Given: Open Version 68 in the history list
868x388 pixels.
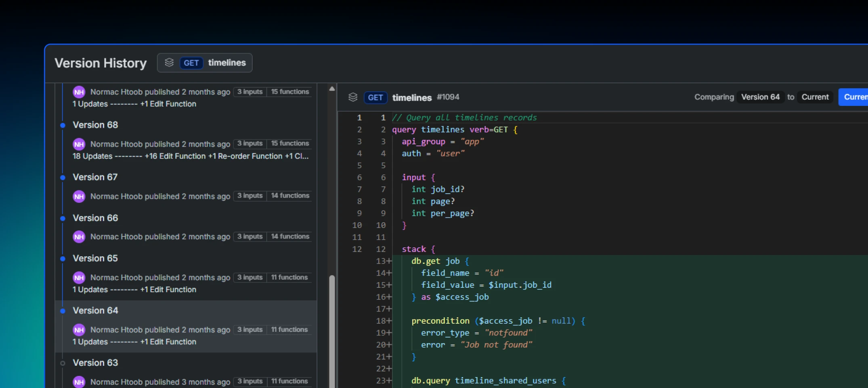Looking at the screenshot, I should coord(95,125).
